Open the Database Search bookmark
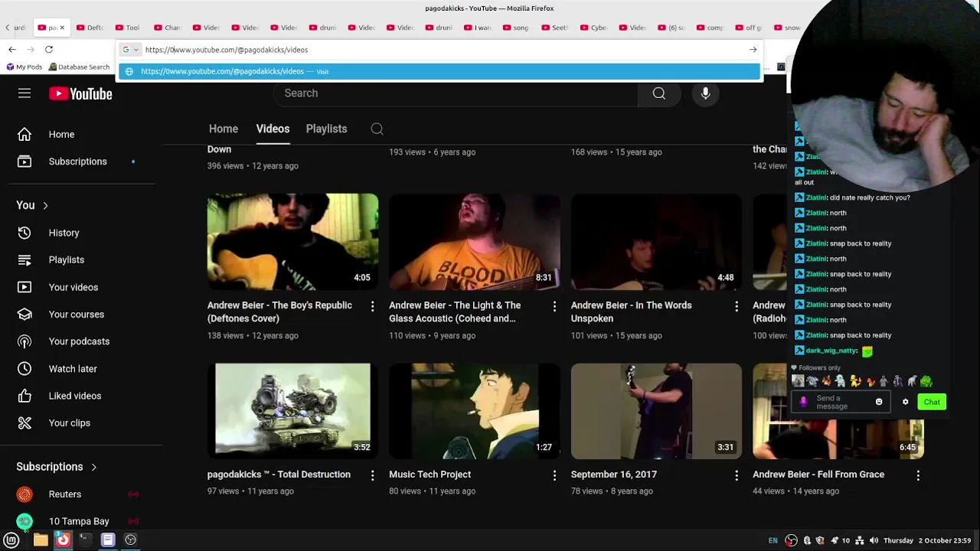This screenshot has height=551, width=980. click(79, 67)
